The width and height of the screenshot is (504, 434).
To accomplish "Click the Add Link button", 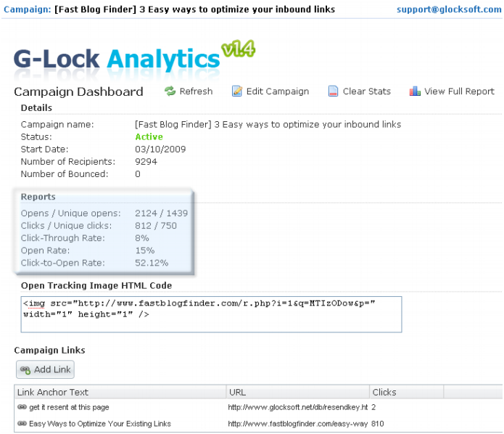I will coord(45,369).
